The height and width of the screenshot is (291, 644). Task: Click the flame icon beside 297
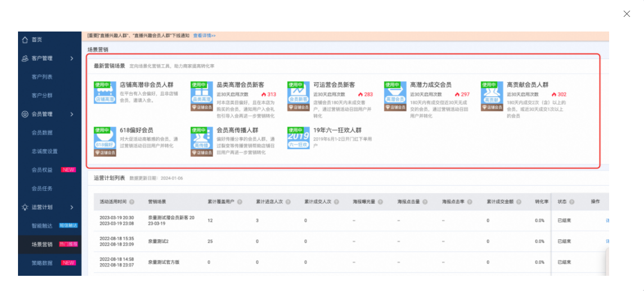point(457,94)
